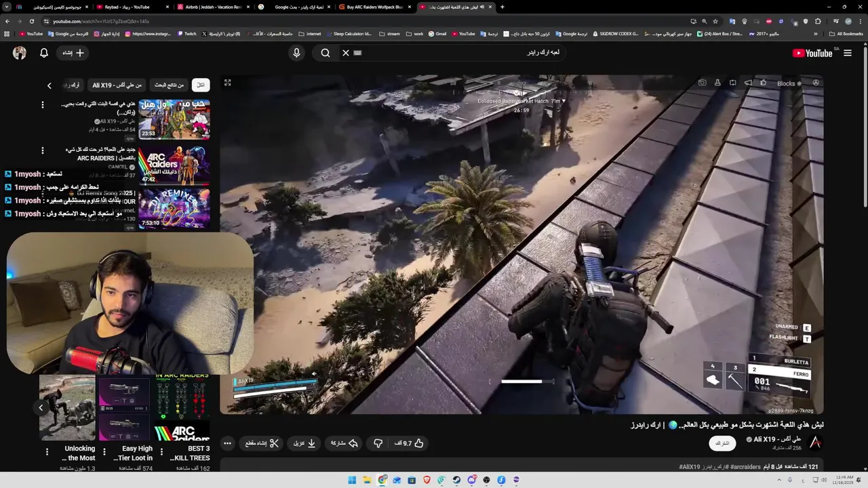Image resolution: width=868 pixels, height=488 pixels.
Task: Click the #arcraiders hashtag
Action: (x=745, y=467)
